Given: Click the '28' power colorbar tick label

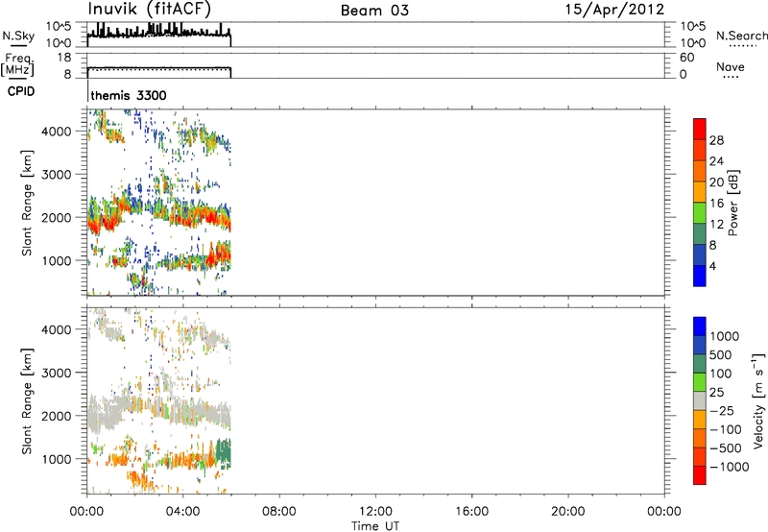Looking at the screenshot, I should point(716,140).
